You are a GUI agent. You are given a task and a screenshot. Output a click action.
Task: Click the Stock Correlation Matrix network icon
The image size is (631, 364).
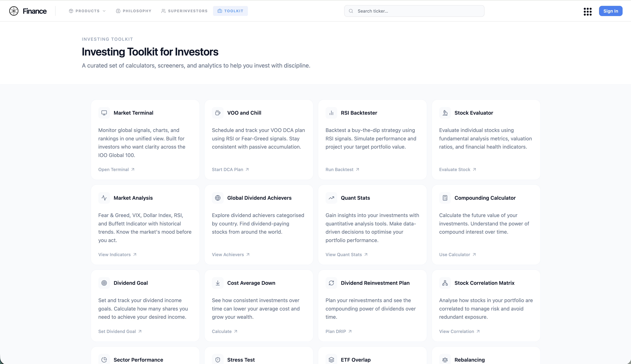pos(445,283)
